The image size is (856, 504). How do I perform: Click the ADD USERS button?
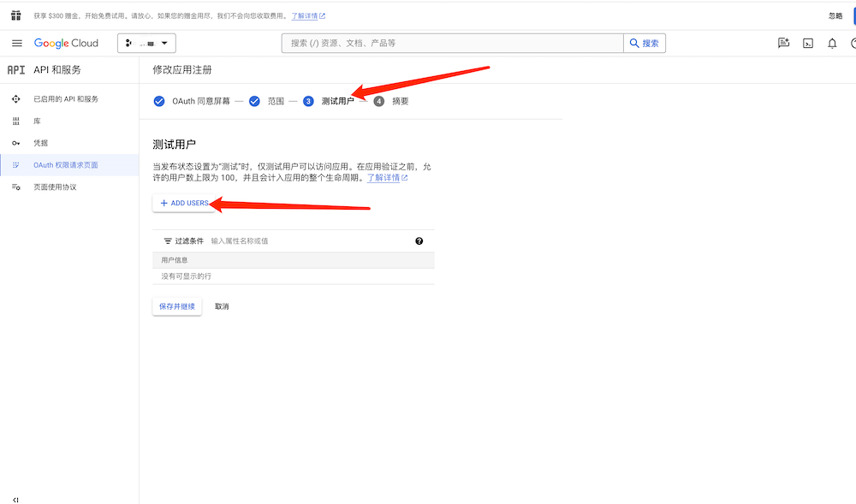184,204
